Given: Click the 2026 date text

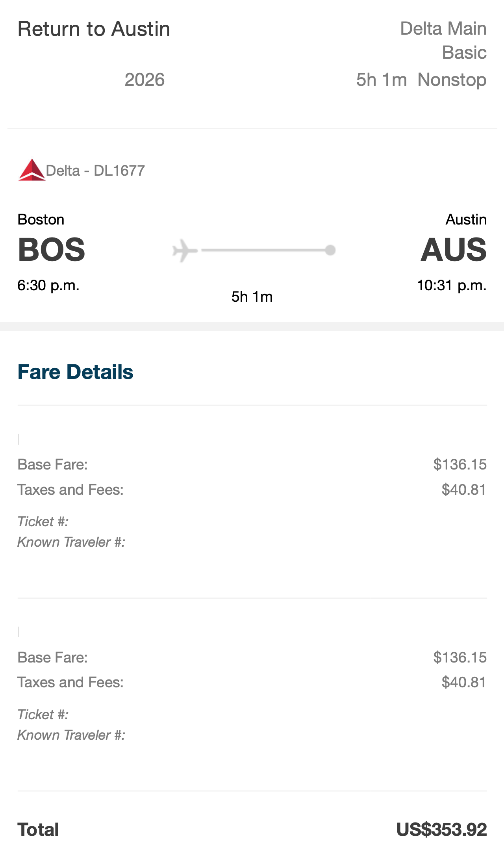Looking at the screenshot, I should 145,80.
